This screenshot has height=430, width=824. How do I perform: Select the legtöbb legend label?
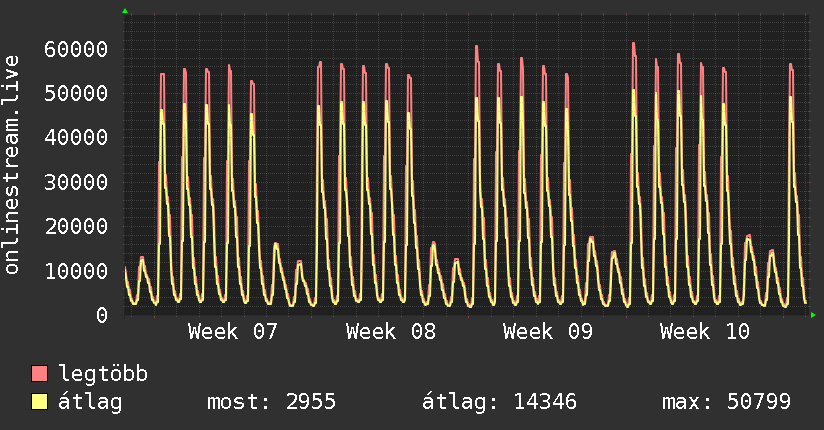(103, 374)
